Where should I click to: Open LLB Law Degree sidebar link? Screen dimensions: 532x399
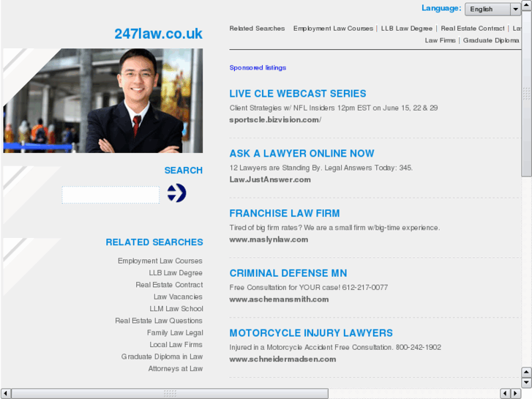176,272
